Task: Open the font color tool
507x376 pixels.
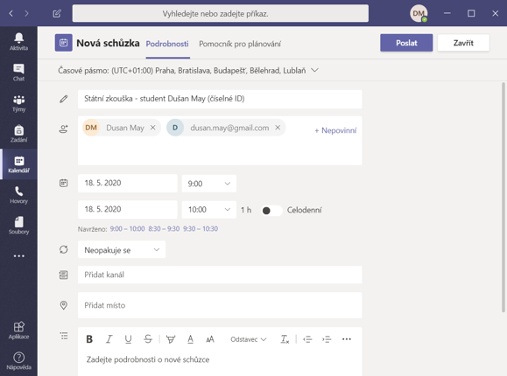Action: pyautogui.click(x=190, y=339)
